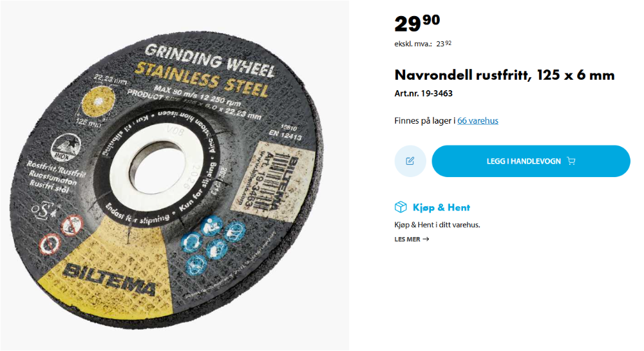Click the arrow icon beside LES MER
644x351 pixels.
pyautogui.click(x=426, y=239)
